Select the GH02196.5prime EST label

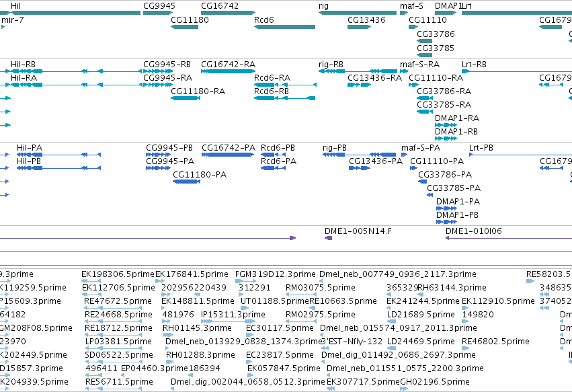click(x=435, y=382)
